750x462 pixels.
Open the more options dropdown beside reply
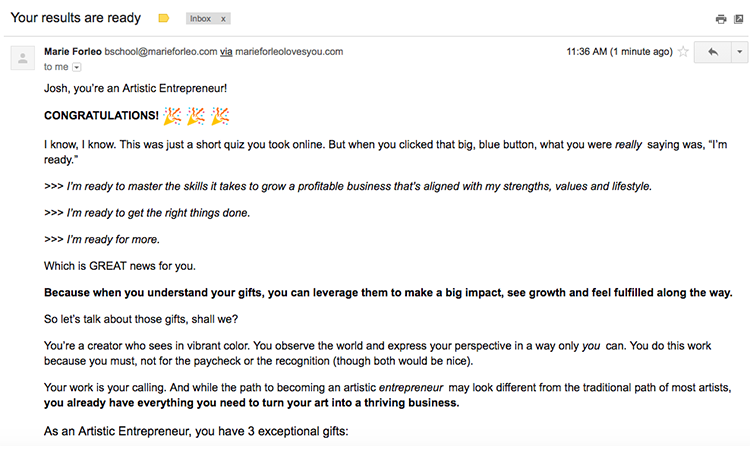(739, 52)
